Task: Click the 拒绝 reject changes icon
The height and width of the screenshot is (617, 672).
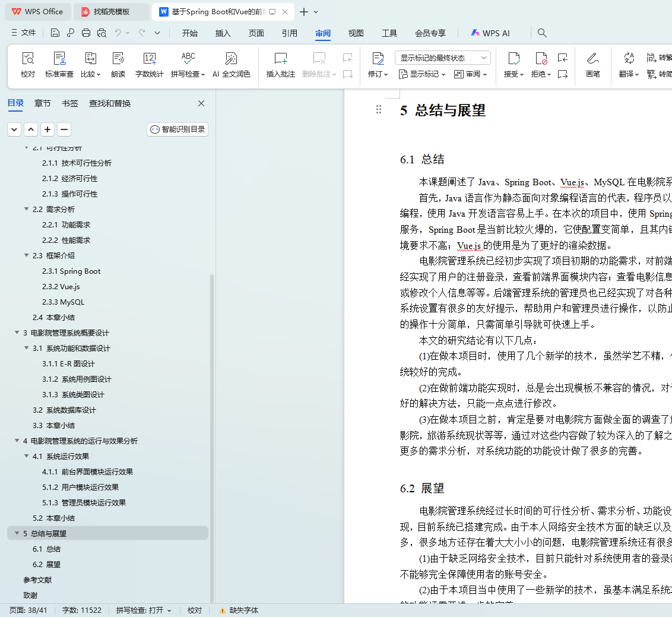Action: [x=541, y=59]
